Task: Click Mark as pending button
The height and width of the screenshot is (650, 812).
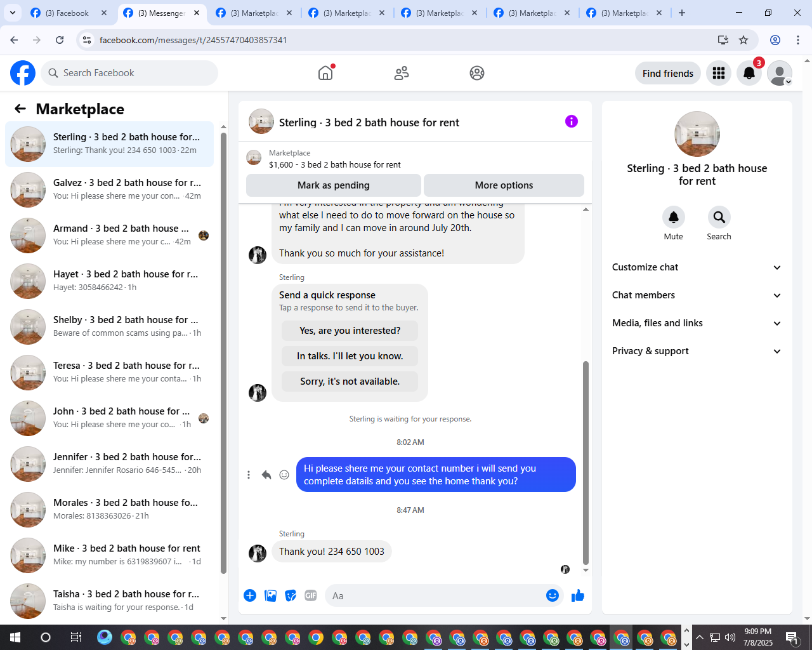Action: (x=334, y=185)
